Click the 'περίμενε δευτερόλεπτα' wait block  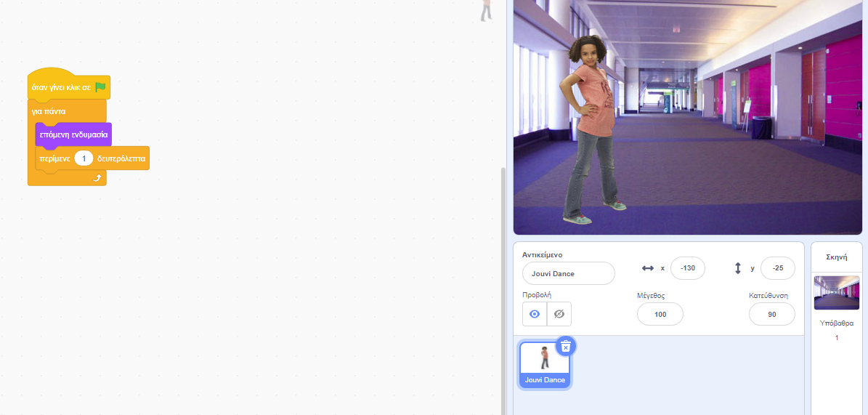tap(92, 159)
